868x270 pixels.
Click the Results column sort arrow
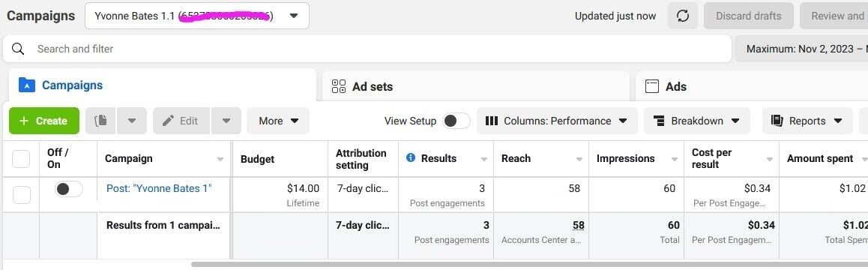coord(483,159)
